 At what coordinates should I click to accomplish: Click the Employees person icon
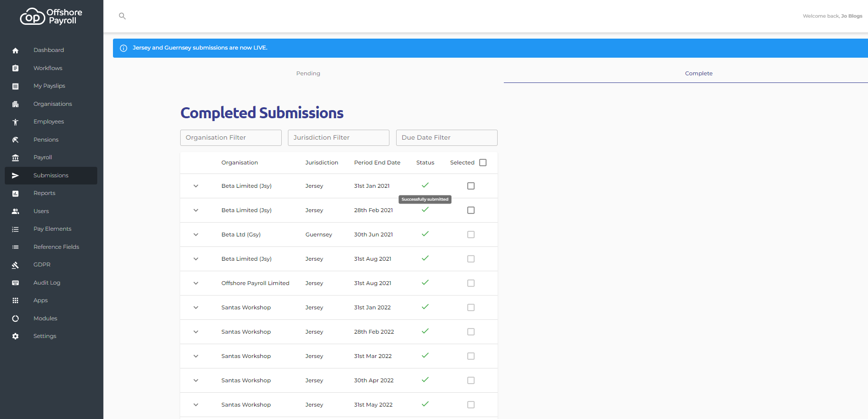(x=15, y=122)
